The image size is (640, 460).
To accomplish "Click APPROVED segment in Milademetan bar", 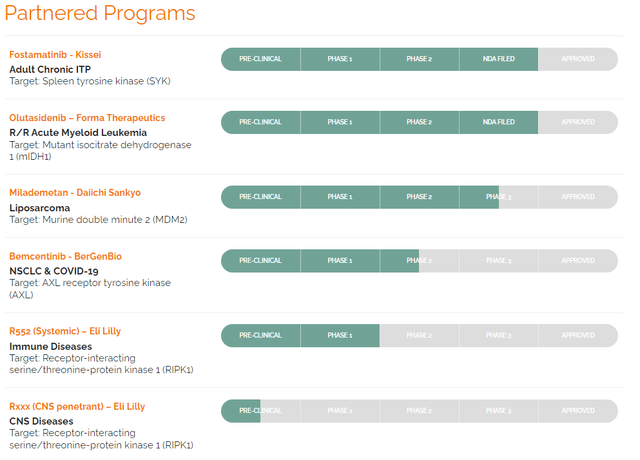I will pos(578,197).
